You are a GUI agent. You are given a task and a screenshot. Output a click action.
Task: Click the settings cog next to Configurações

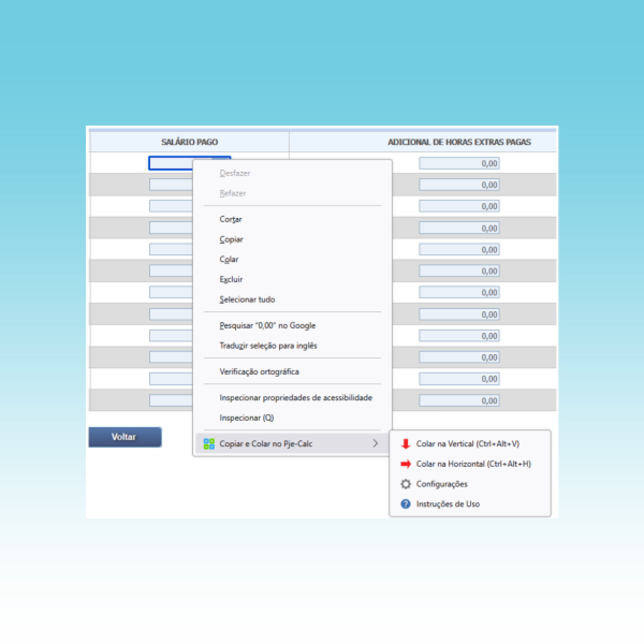tap(406, 484)
